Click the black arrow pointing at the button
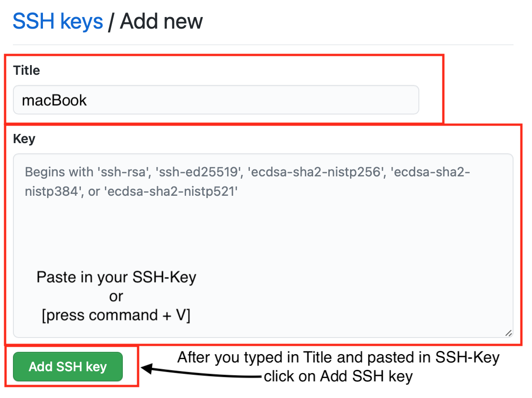Screen dimensions: 532x398 201,372
